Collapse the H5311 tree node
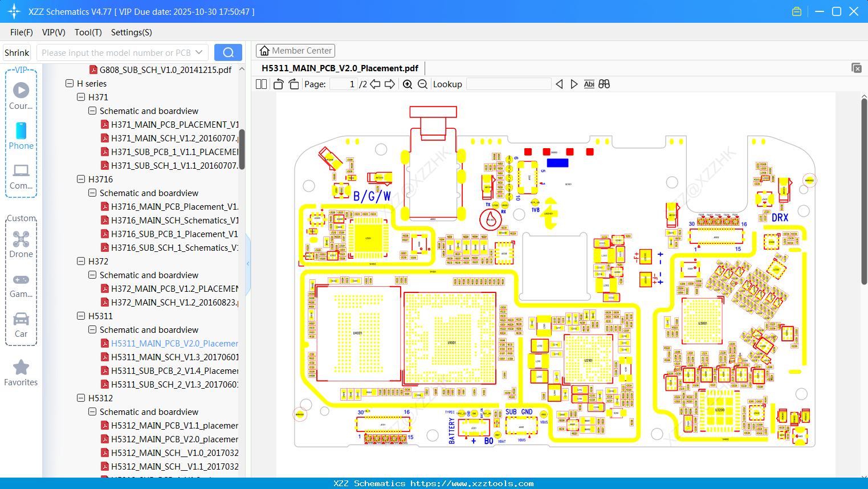Screen dimensions: 868x489 [x=81, y=316]
